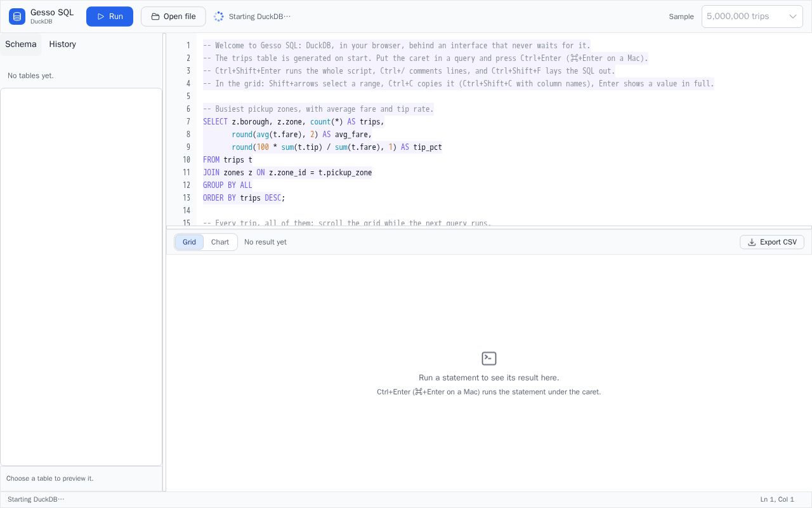Click line number 10 in the gutter
Viewport: 812px width, 508px height.
tap(187, 159)
